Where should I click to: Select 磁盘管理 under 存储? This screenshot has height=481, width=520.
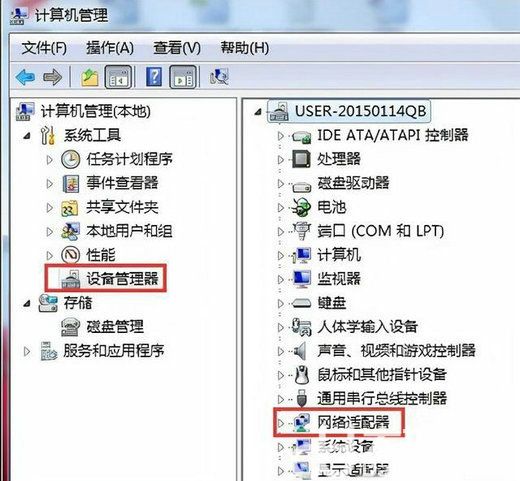(115, 327)
